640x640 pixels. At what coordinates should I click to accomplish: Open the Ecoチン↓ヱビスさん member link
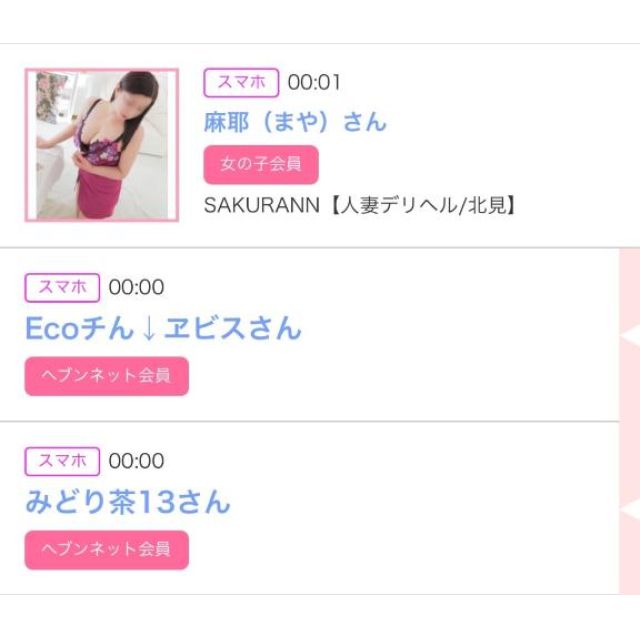(x=163, y=328)
